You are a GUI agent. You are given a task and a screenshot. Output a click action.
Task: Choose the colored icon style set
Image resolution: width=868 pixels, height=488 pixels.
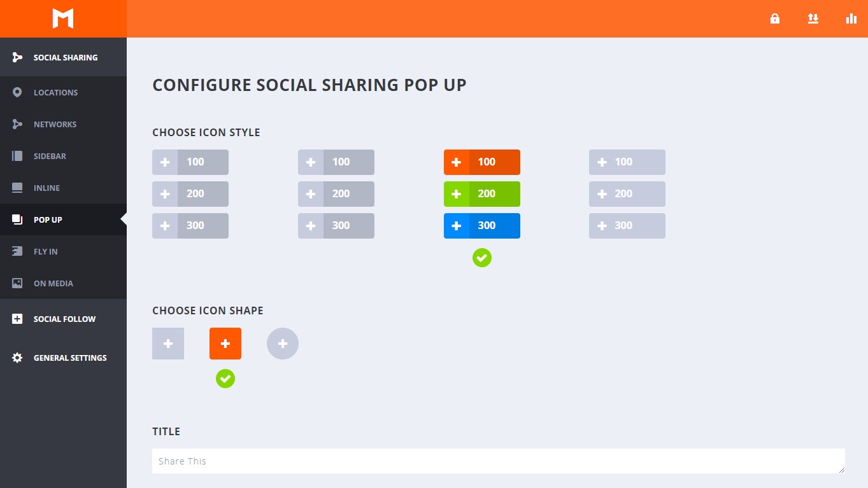coord(482,194)
